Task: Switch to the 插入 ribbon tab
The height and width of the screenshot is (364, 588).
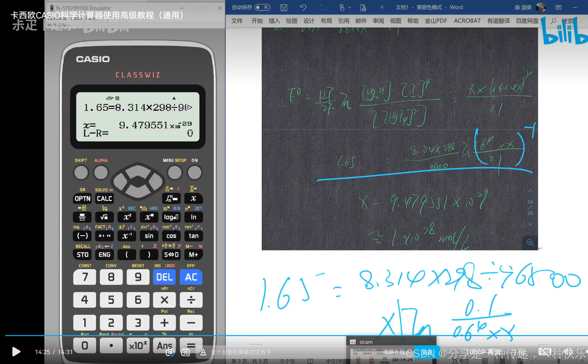Action: [274, 21]
